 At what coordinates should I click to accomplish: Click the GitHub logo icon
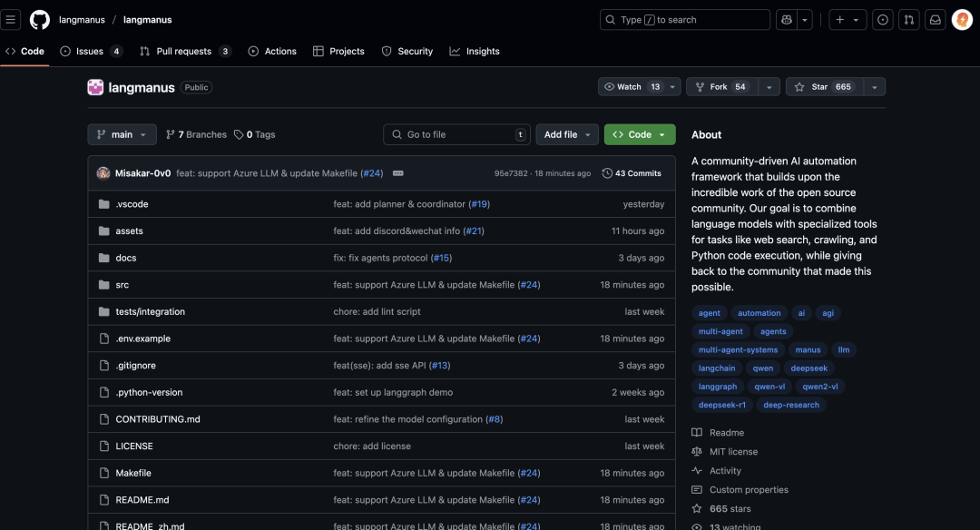click(40, 20)
